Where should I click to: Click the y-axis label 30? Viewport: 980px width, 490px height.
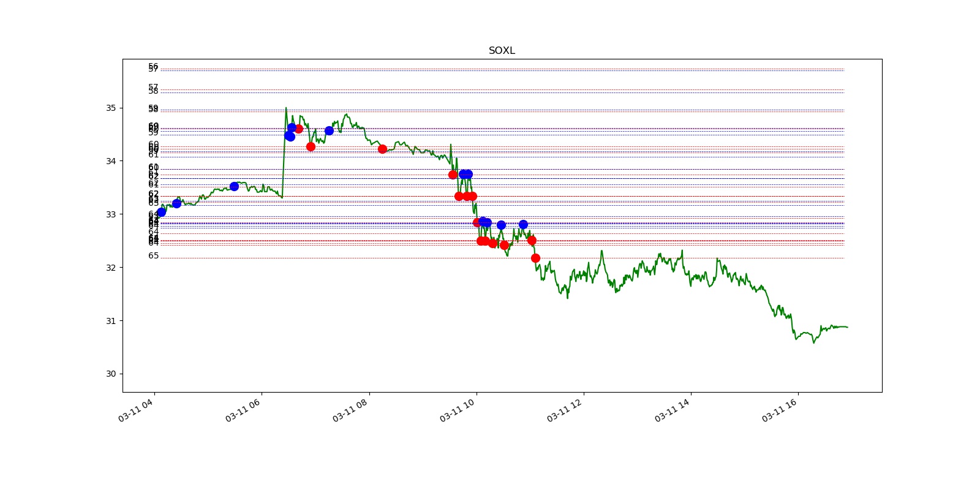click(111, 374)
